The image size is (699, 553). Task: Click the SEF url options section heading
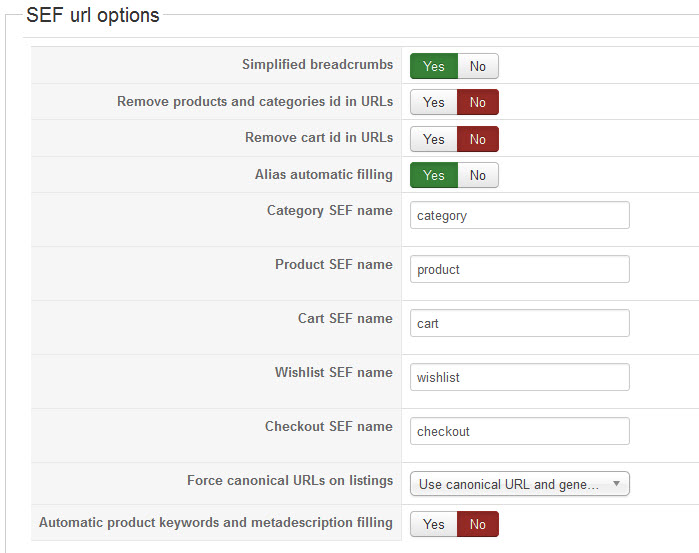tap(92, 15)
